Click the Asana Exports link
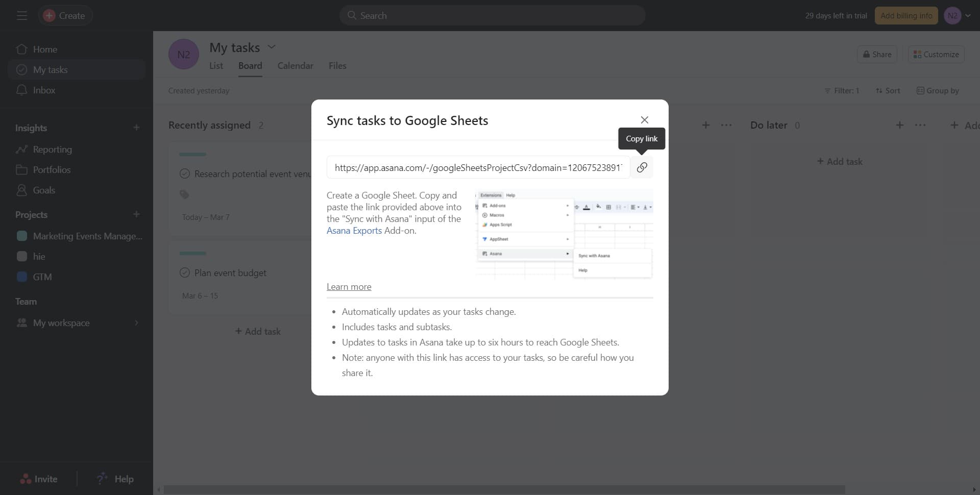The width and height of the screenshot is (980, 495). (354, 231)
